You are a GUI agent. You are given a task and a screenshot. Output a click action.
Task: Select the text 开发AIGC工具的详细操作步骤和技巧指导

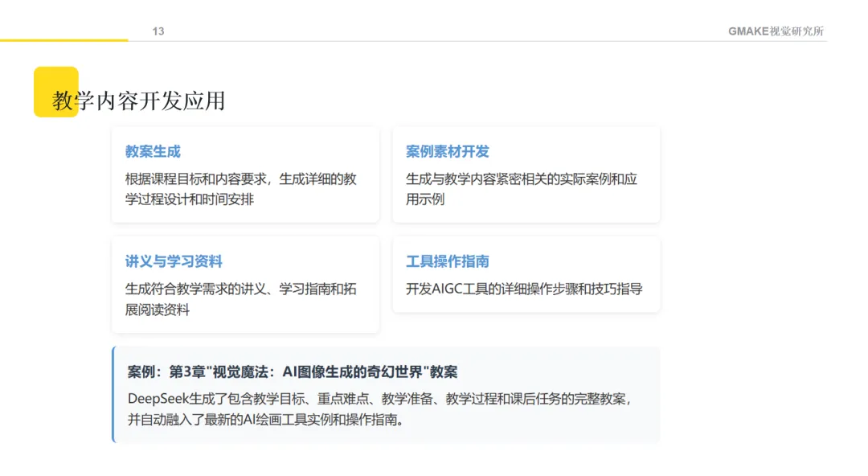click(x=524, y=289)
